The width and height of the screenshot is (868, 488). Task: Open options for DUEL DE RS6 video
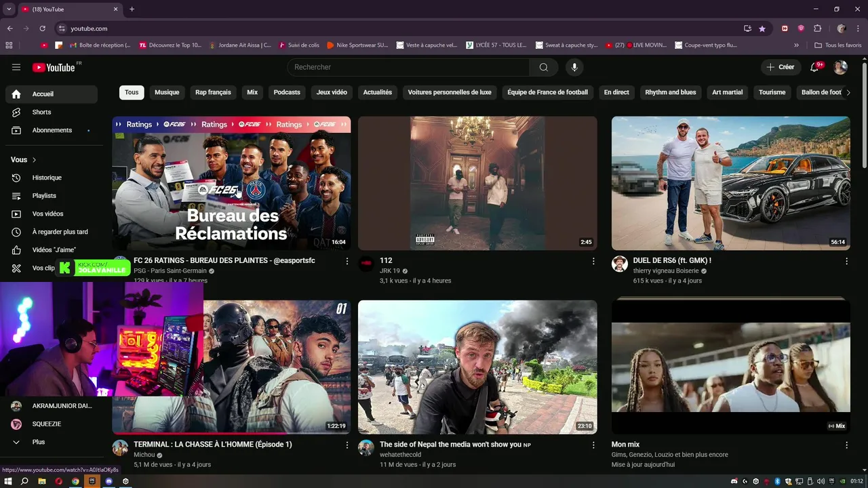point(846,261)
